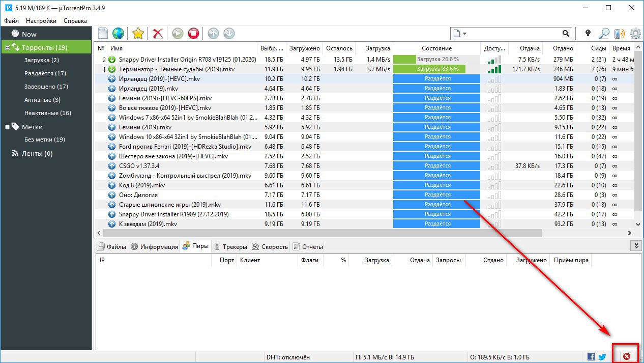This screenshot has width=644, height=363.
Task: Click Раздаётся status of Гемини (2019).mkv
Action: click(x=437, y=127)
